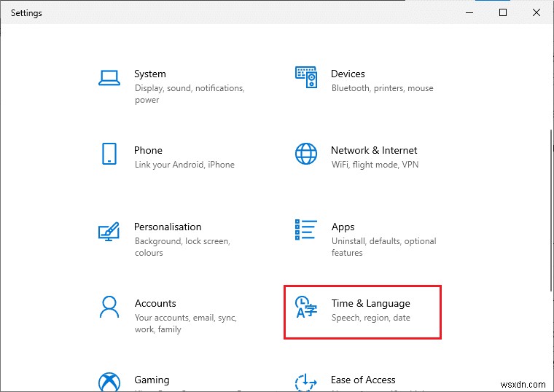Open Phone settings heading
554x392 pixels.
coord(148,150)
